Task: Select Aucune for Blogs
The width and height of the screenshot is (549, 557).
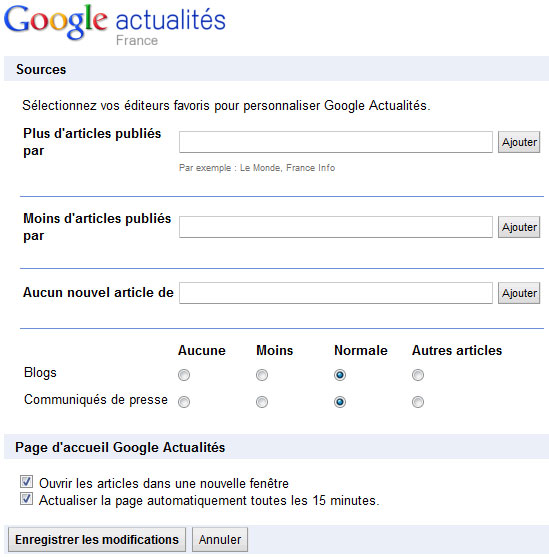Action: tap(184, 375)
